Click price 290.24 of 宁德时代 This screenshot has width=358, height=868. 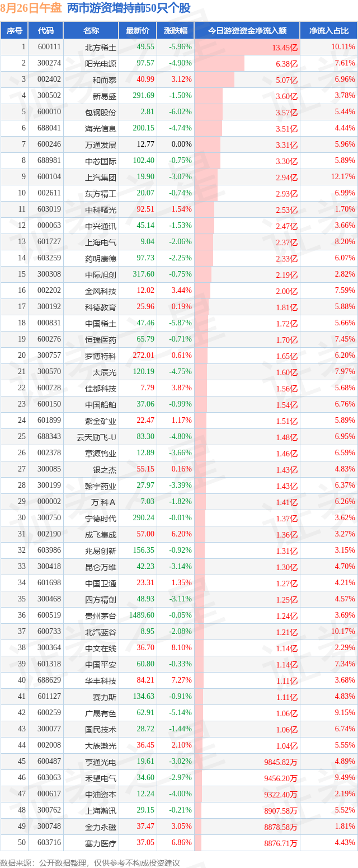pos(143,518)
